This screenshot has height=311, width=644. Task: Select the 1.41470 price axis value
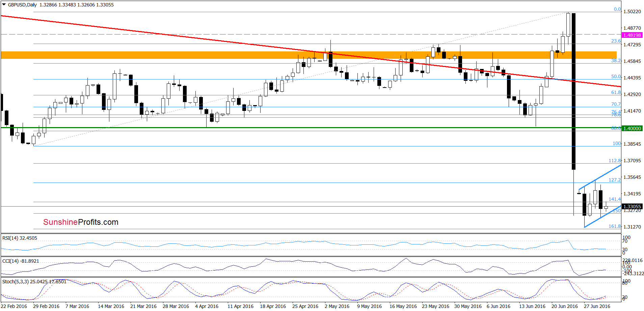pos(632,111)
